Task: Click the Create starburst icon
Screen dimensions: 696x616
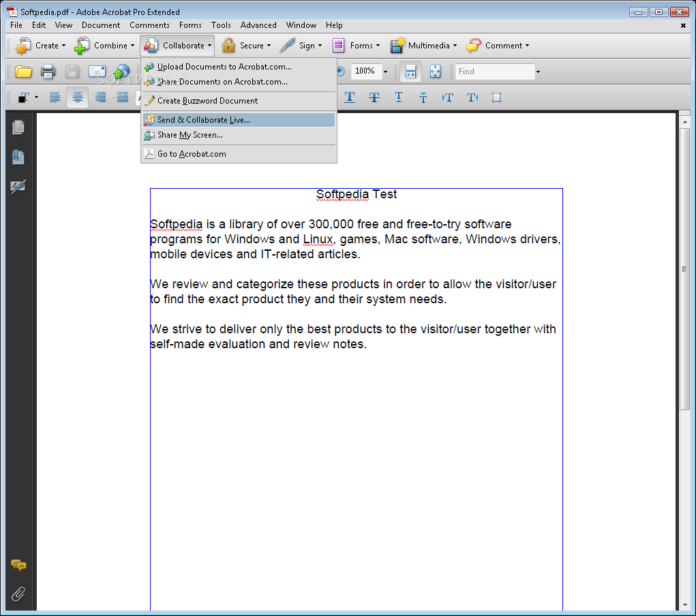Action: tap(23, 46)
